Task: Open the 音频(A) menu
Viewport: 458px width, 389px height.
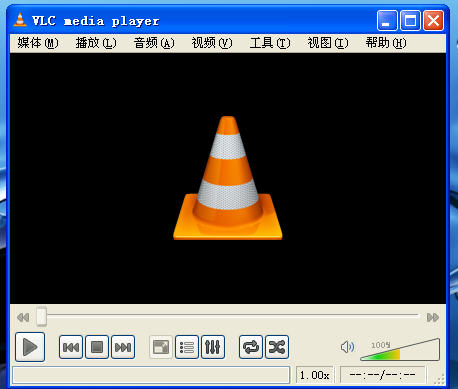Action: pyautogui.click(x=154, y=43)
